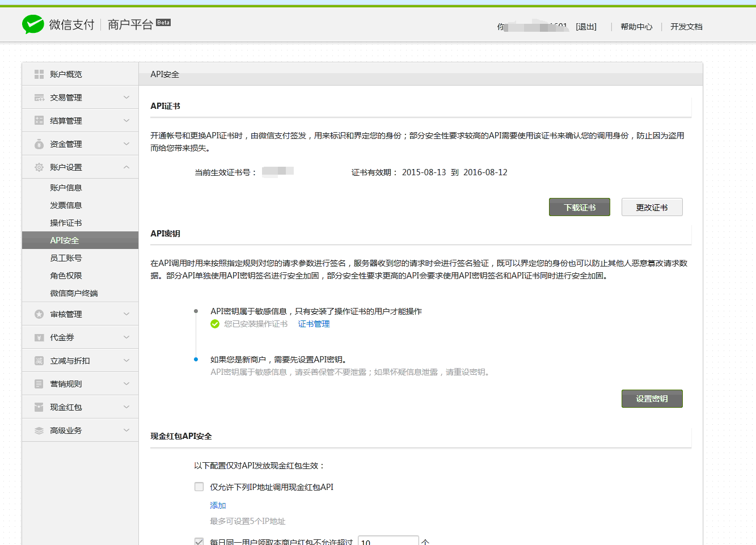
Task: Toggle the 每日同一用户领取 limit checkbox
Action: coord(199,542)
